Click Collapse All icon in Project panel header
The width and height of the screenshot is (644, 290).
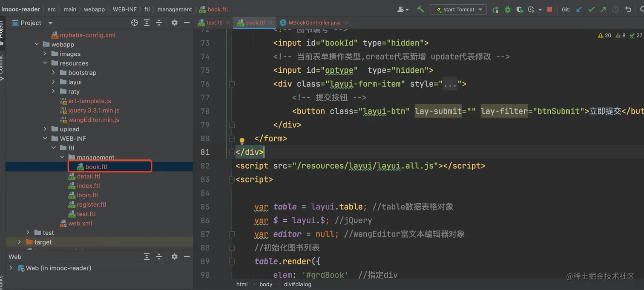159,23
